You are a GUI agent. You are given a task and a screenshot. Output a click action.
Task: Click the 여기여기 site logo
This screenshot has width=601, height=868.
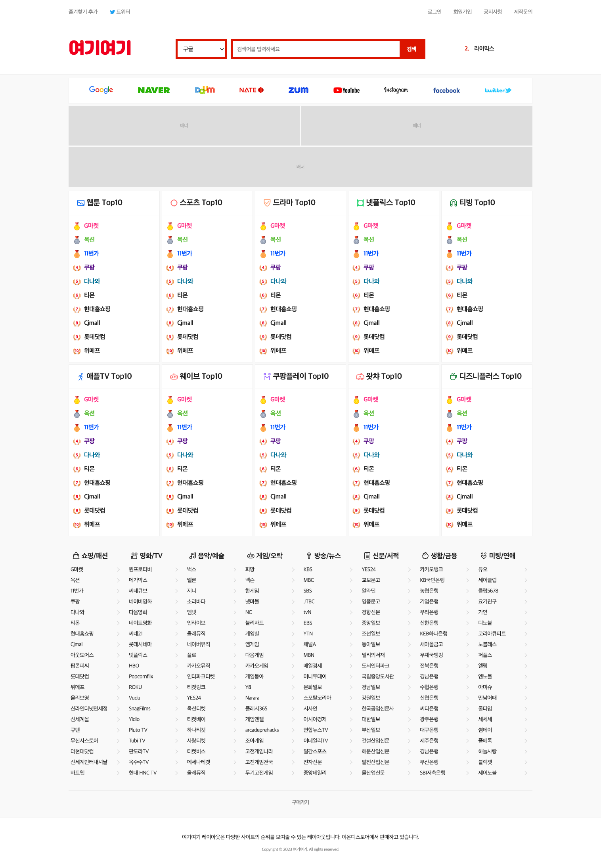click(x=100, y=48)
